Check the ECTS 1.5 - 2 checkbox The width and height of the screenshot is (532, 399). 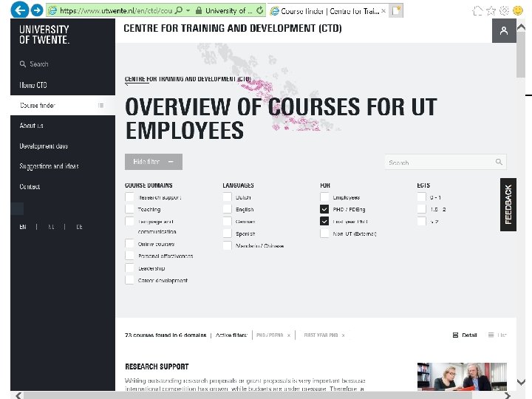point(422,209)
